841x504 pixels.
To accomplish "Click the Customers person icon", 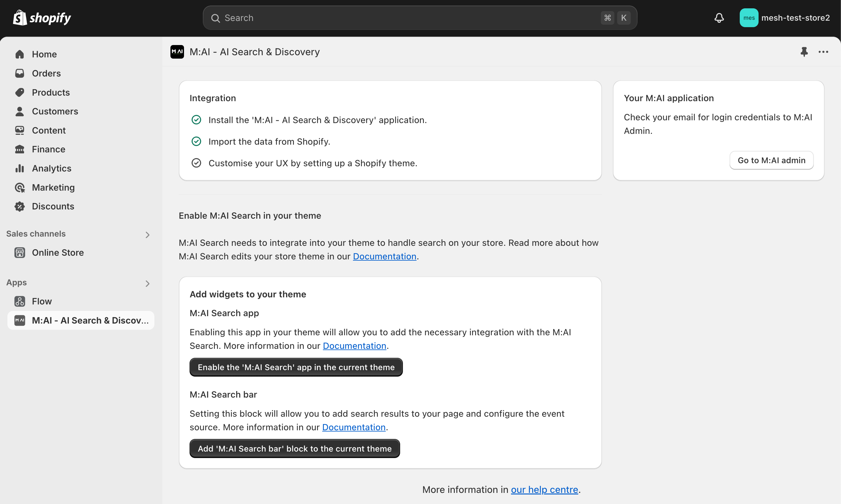I will pyautogui.click(x=20, y=111).
